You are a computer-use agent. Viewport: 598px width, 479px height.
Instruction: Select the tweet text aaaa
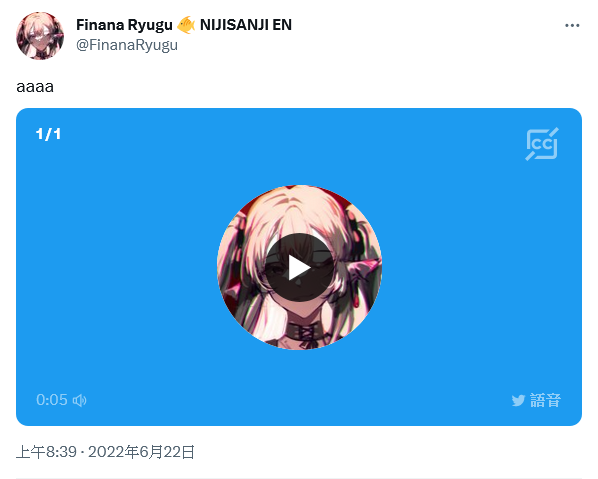coord(35,87)
